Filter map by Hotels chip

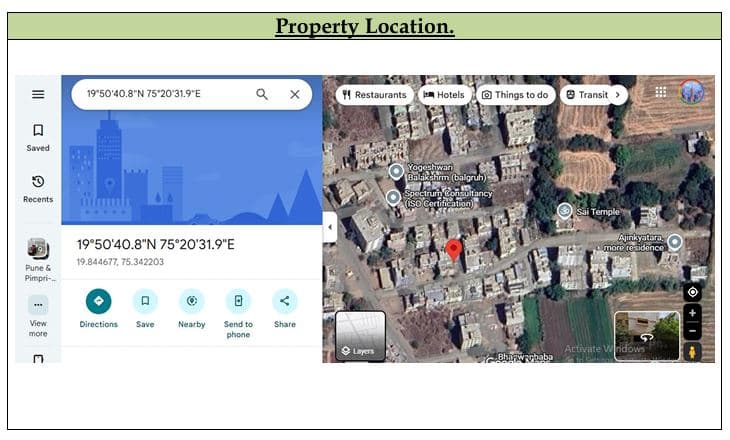tap(445, 95)
